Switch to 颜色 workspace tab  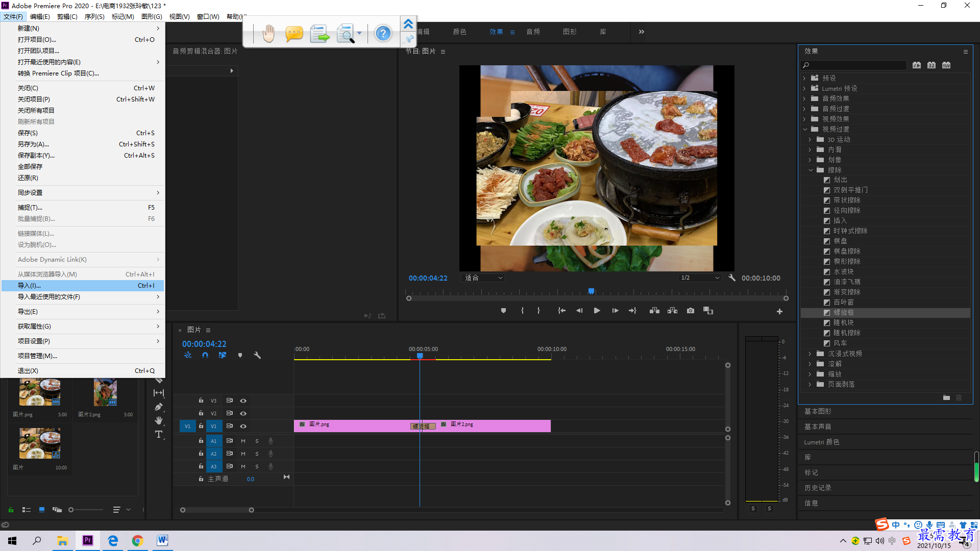(459, 32)
